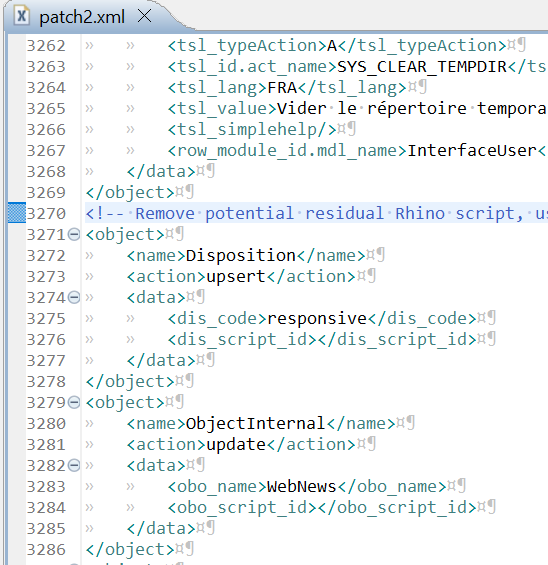Click the responsive dis_code value

[x=317, y=319]
